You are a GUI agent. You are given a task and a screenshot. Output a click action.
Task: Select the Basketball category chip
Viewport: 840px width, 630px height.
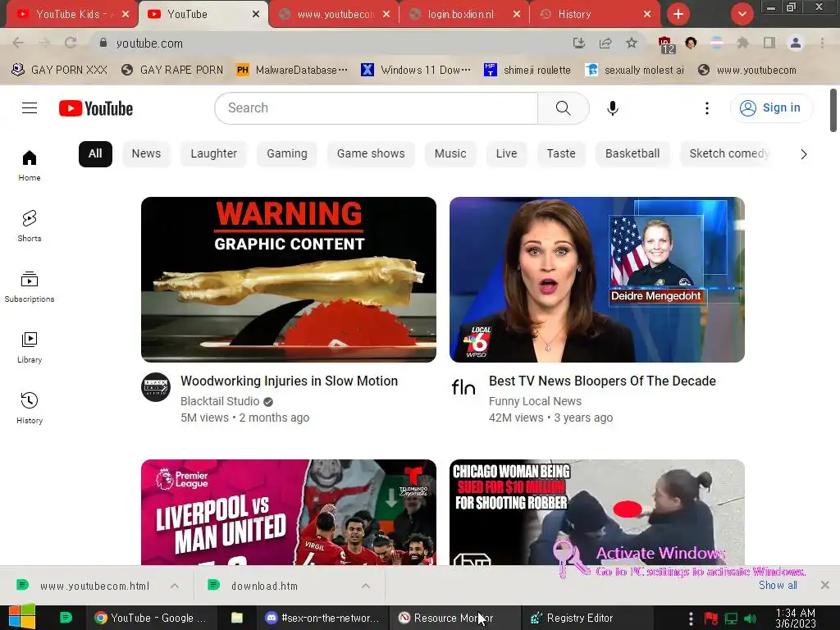(x=632, y=153)
